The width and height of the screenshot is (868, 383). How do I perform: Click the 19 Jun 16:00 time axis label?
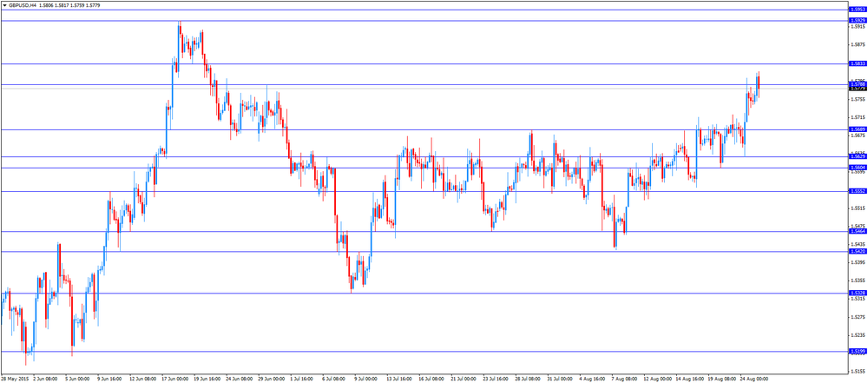pyautogui.click(x=207, y=380)
